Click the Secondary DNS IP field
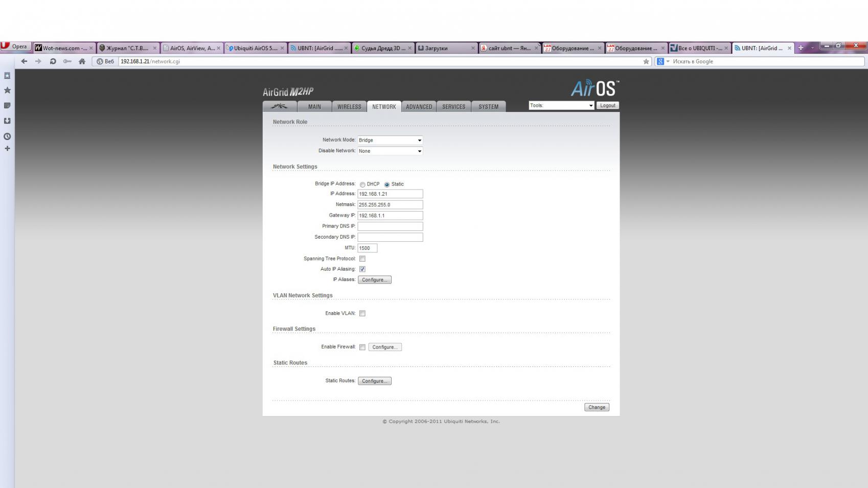 tap(390, 237)
